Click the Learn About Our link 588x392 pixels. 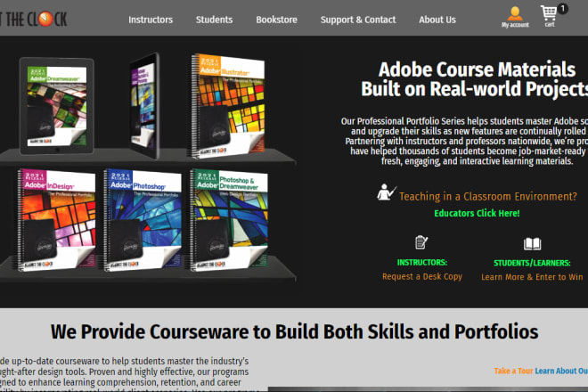click(561, 371)
